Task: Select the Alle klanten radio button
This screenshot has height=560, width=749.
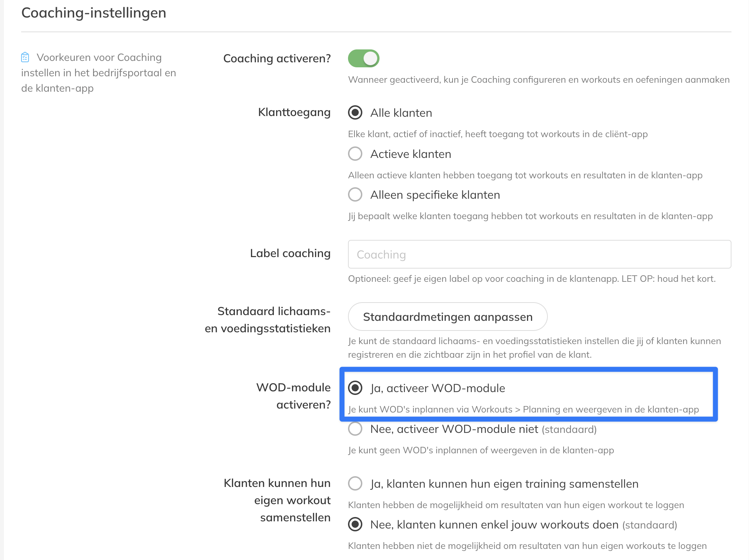Action: tap(355, 113)
